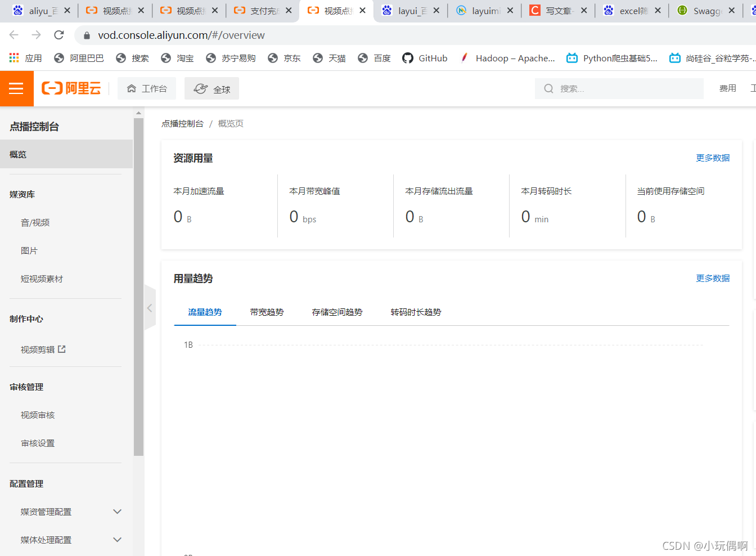Switch to the 带宽趋势 tab

click(x=267, y=312)
